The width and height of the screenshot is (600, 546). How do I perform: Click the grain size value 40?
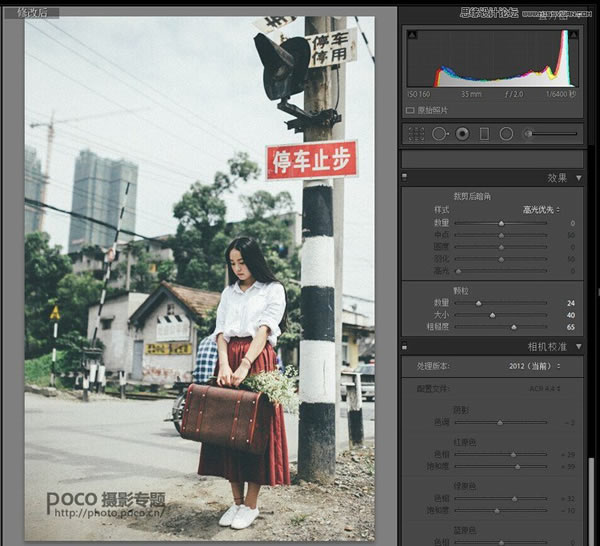click(x=571, y=315)
